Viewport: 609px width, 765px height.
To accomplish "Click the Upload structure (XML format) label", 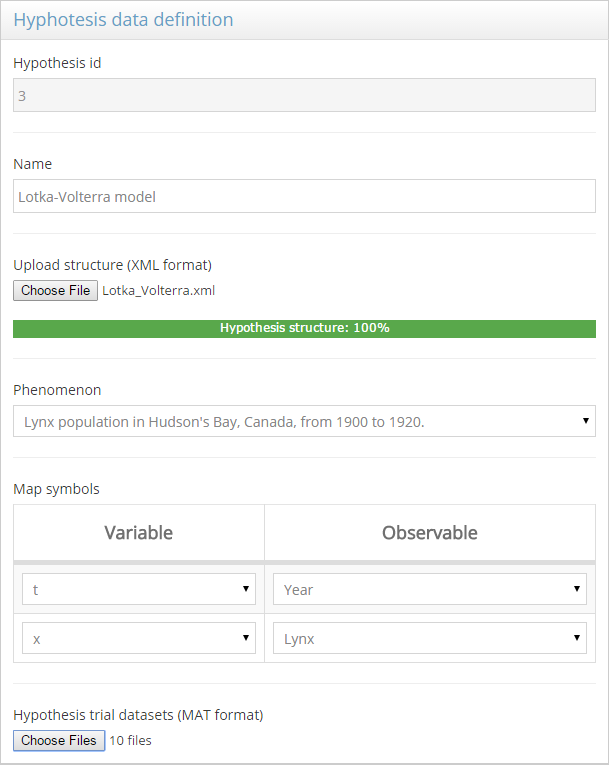I will point(112,265).
